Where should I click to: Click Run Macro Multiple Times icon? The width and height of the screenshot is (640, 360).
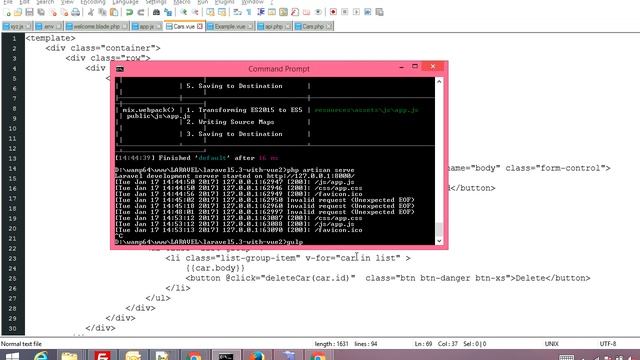pyautogui.click(x=367, y=12)
